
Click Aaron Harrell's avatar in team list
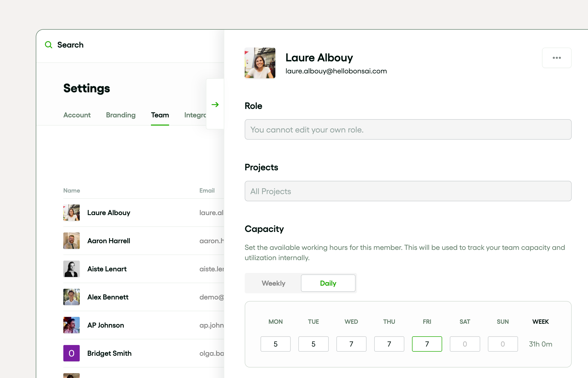(72, 241)
